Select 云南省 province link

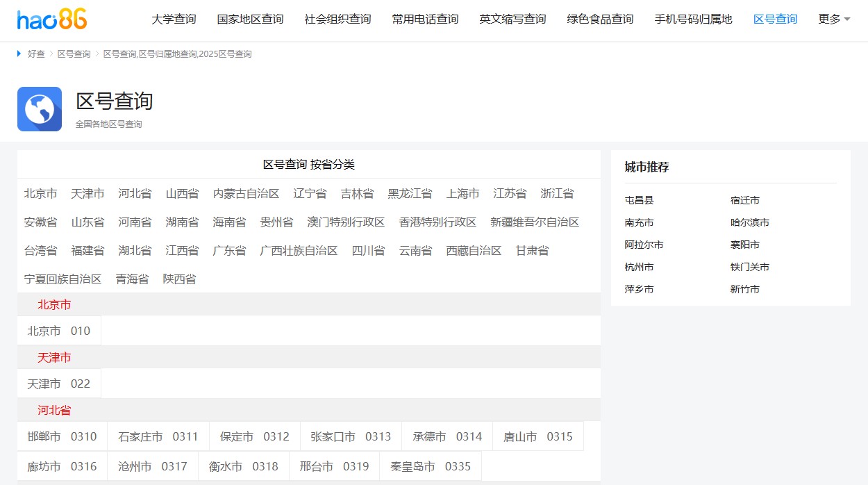(x=415, y=251)
